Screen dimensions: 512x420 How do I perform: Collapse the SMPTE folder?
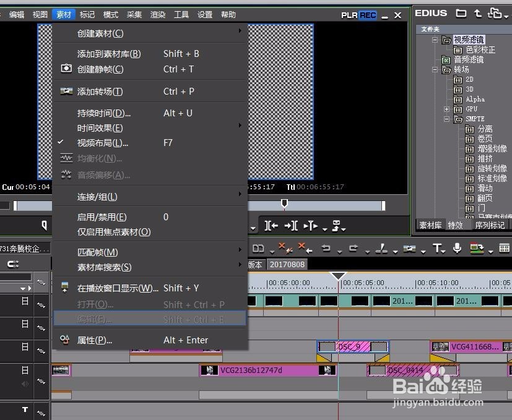tap(446, 119)
